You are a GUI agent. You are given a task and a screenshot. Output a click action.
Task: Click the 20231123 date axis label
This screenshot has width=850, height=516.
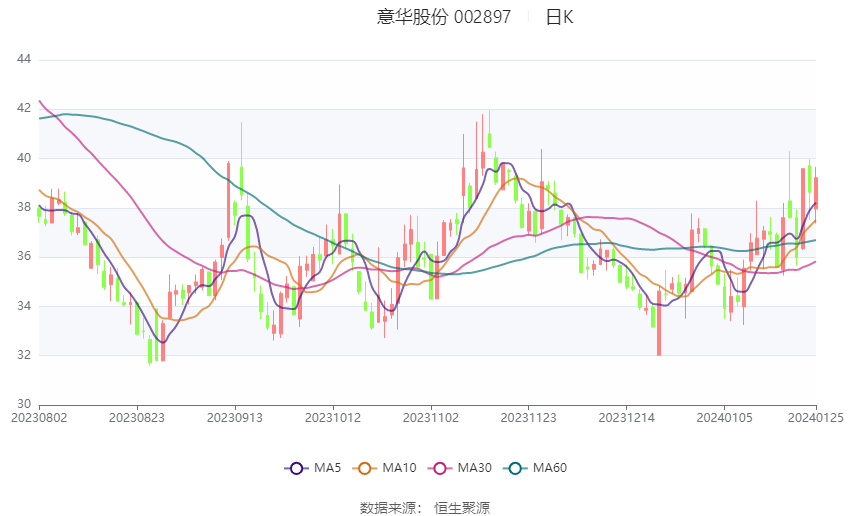[529, 418]
